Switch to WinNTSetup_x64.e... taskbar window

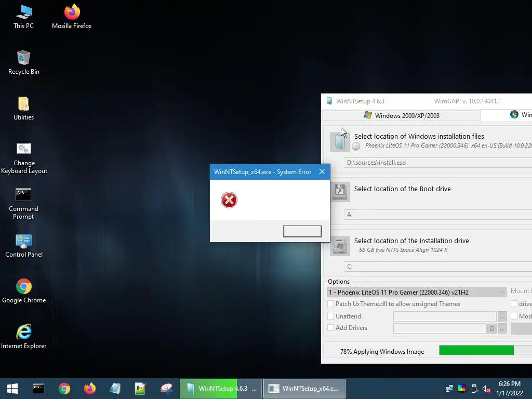tap(304, 389)
